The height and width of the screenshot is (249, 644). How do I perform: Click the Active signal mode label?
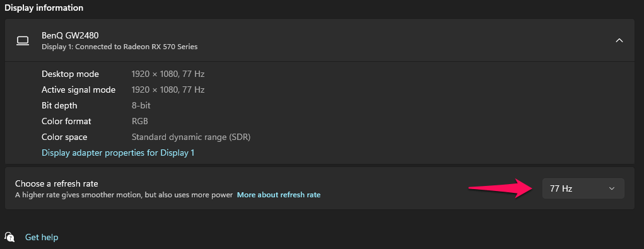[x=78, y=90]
